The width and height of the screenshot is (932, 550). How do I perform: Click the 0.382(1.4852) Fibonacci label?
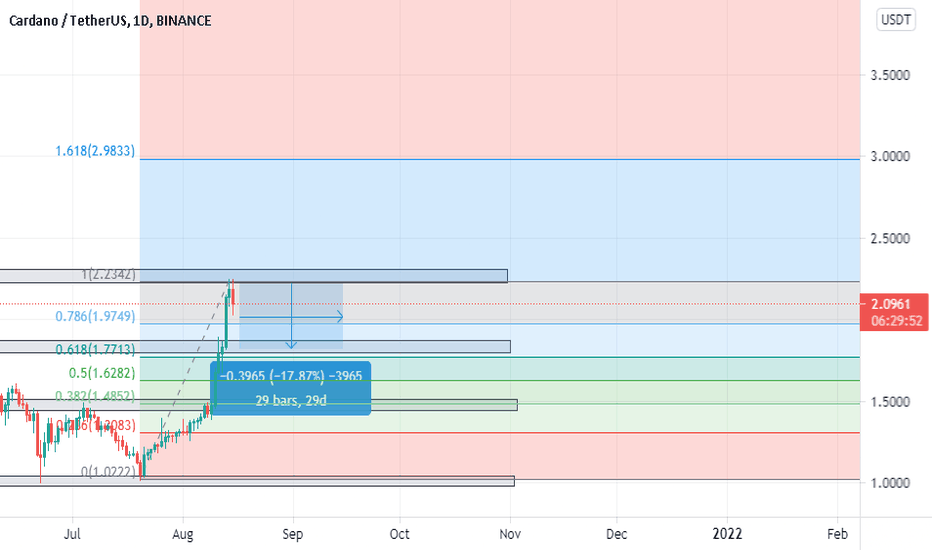pyautogui.click(x=95, y=396)
